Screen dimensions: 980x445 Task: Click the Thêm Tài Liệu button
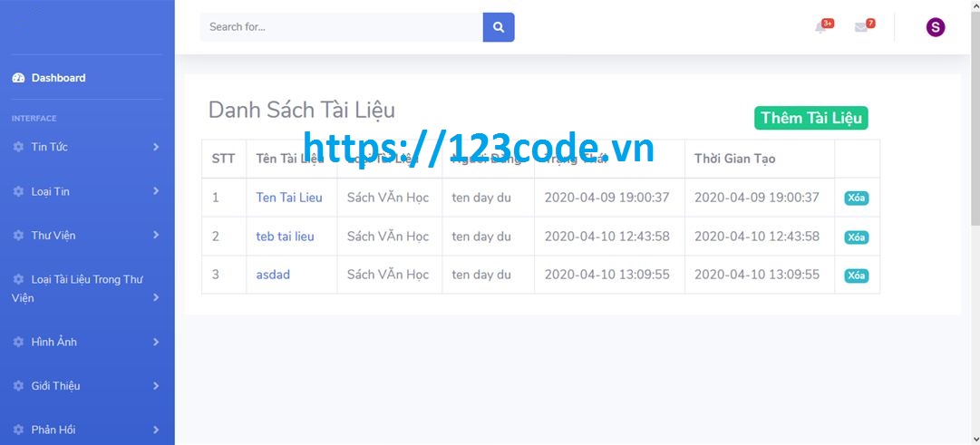coord(810,118)
